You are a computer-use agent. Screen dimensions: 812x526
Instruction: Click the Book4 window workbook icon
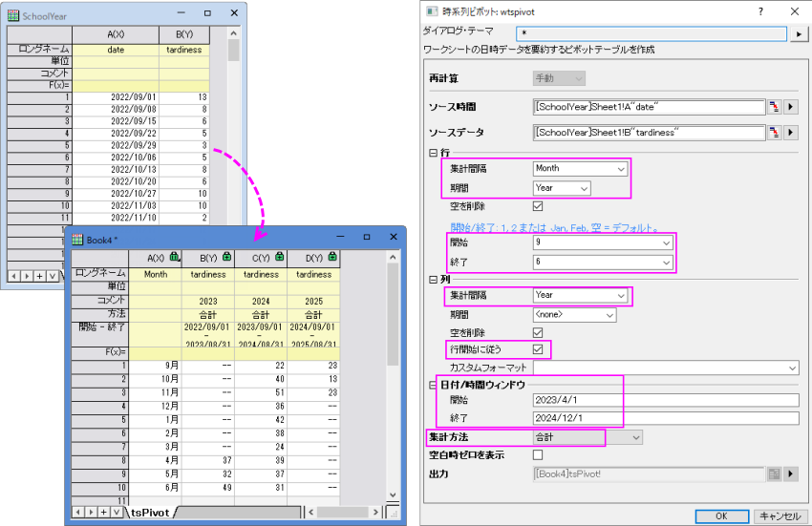tap(77, 240)
